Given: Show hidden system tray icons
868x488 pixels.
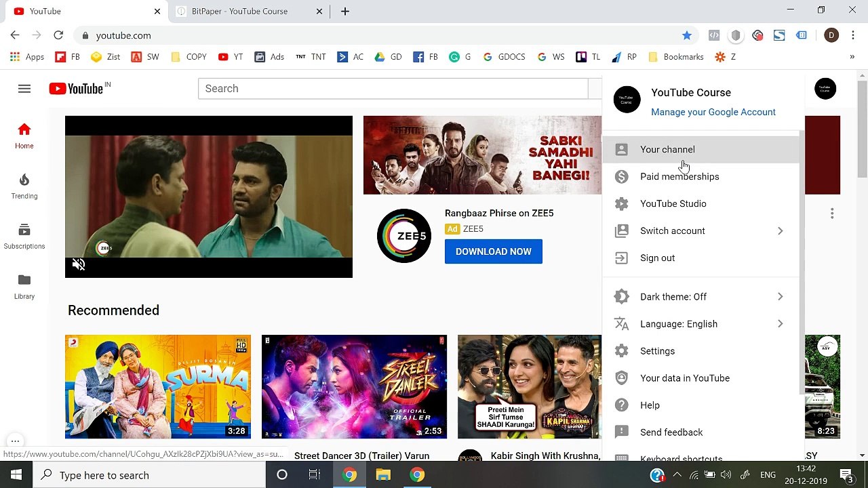Looking at the screenshot, I should (677, 475).
